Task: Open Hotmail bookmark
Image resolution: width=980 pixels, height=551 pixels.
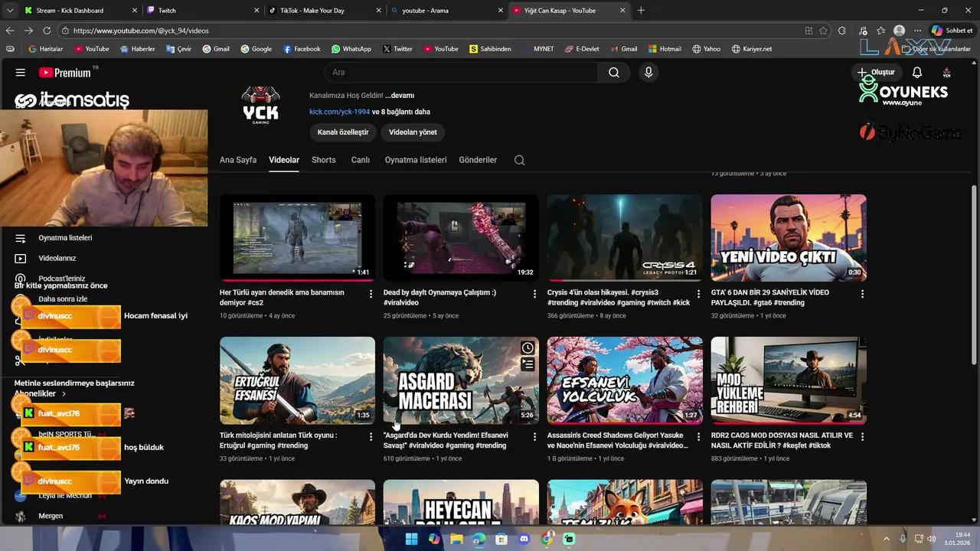Action: click(664, 49)
